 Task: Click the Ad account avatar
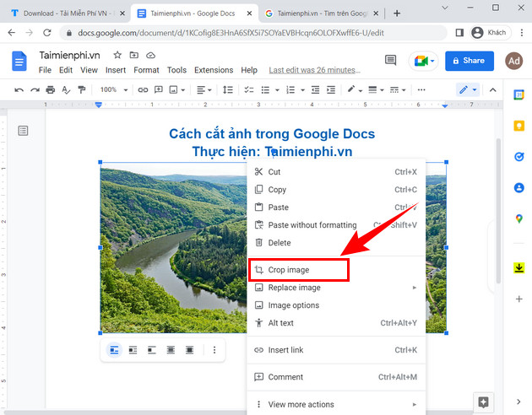click(513, 61)
